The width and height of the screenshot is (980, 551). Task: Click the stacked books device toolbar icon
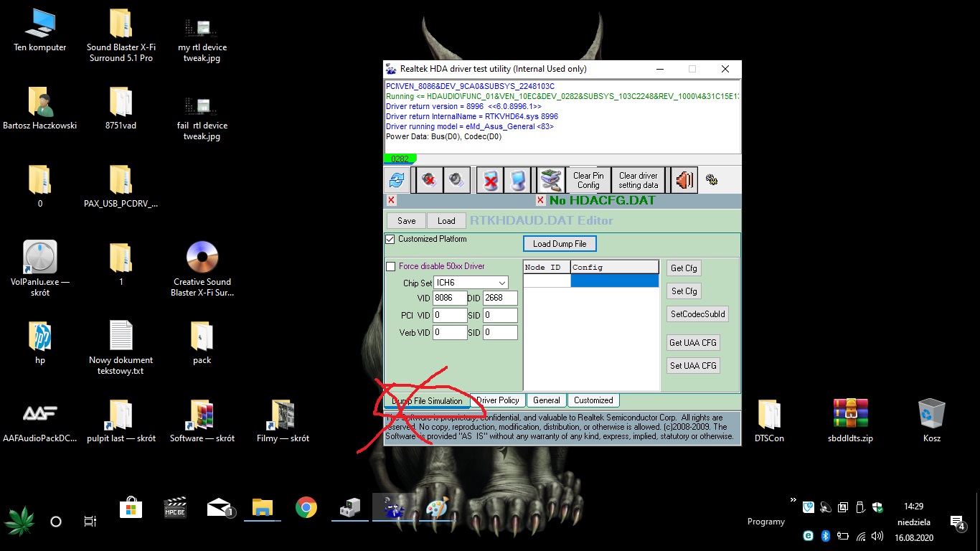point(550,180)
